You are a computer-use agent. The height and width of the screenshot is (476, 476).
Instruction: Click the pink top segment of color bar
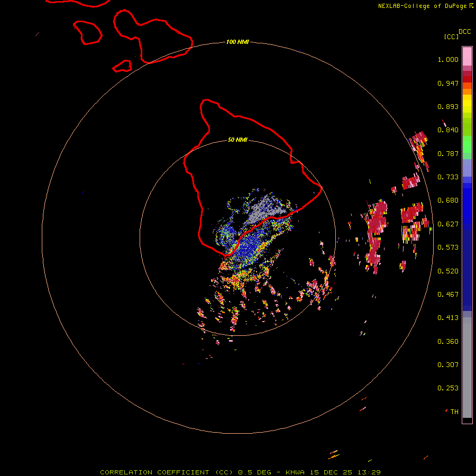click(x=467, y=57)
